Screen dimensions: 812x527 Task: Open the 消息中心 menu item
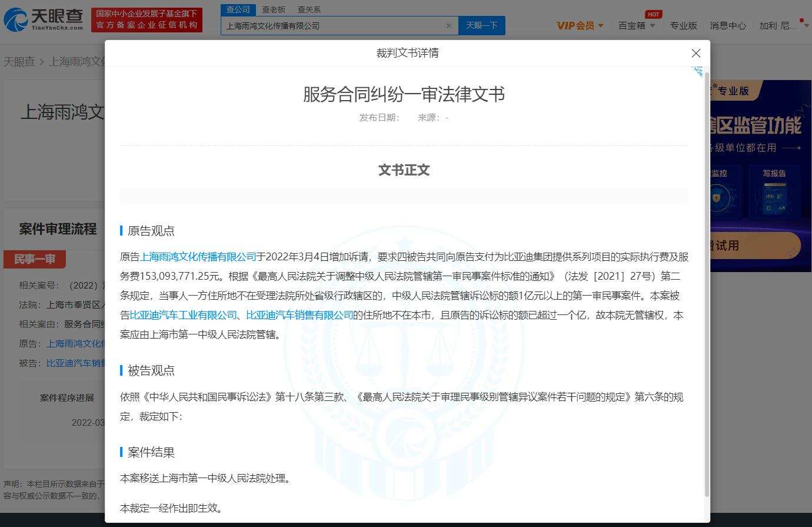pos(728,25)
